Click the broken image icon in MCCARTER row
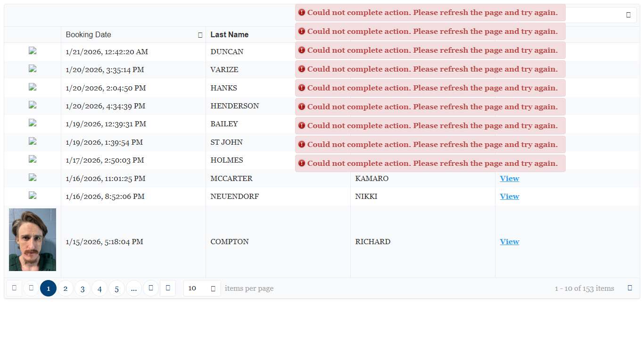This screenshot has height=362, width=644. click(x=33, y=178)
